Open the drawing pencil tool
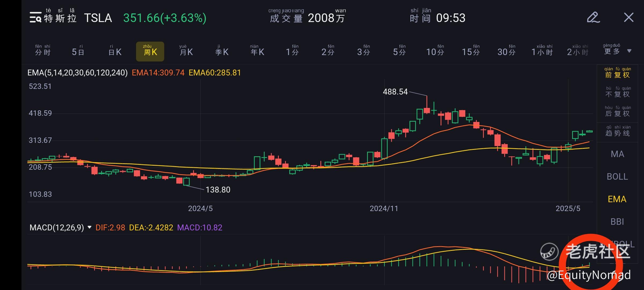The height and width of the screenshot is (290, 644). (x=593, y=17)
